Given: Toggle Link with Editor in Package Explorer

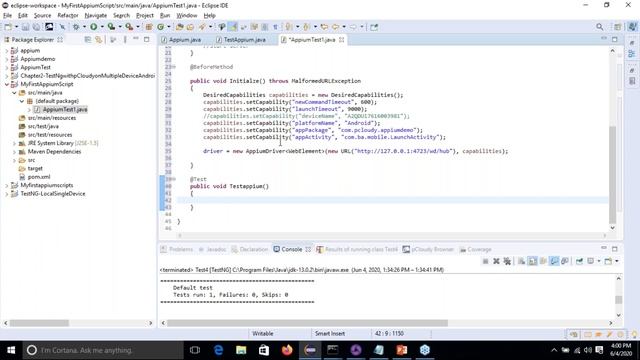Looking at the screenshot, I should coord(98,40).
